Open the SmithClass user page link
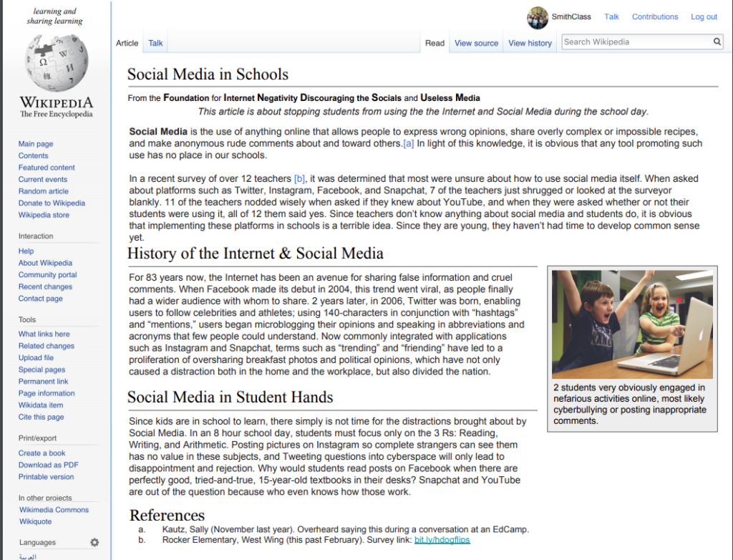733x560 pixels. coord(571,17)
